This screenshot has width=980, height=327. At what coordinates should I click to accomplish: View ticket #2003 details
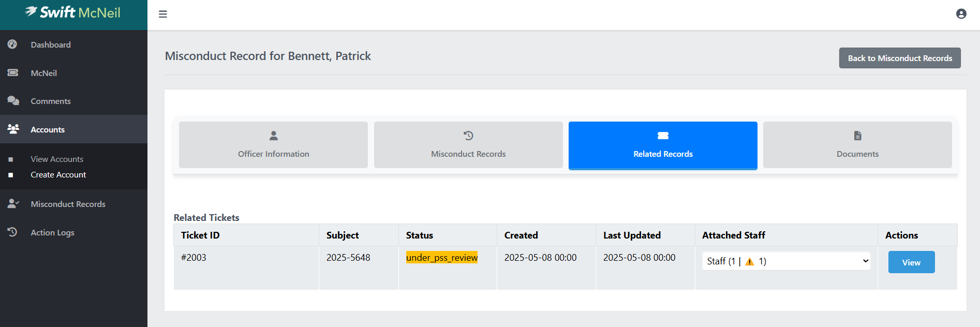pyautogui.click(x=911, y=262)
